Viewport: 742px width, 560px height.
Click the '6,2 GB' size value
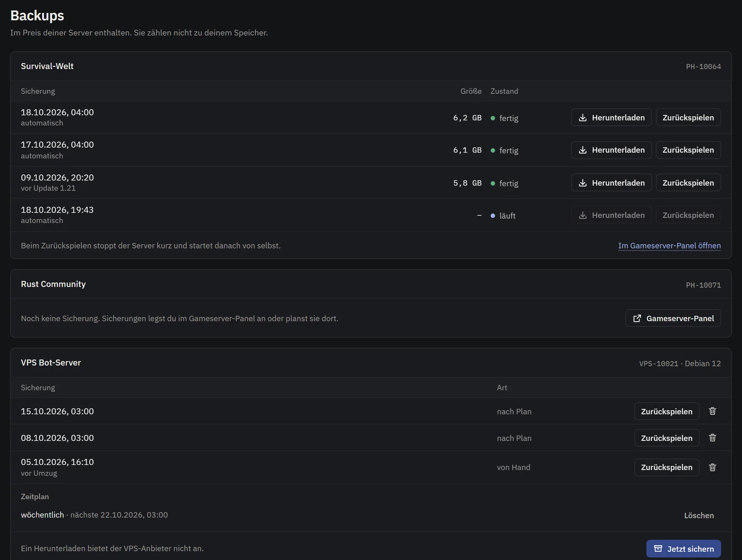click(x=467, y=118)
